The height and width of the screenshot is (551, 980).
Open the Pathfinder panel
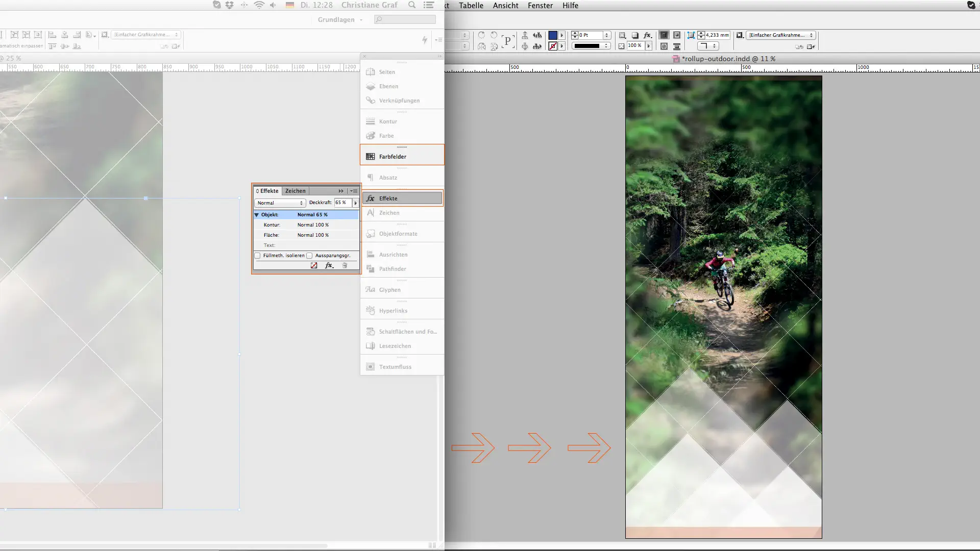tap(392, 269)
